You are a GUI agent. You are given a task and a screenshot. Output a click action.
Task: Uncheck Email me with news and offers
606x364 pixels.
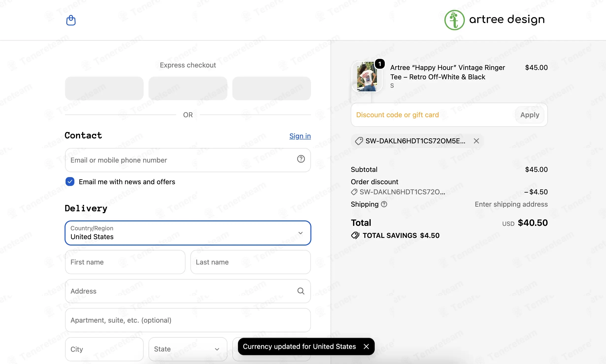tap(70, 182)
